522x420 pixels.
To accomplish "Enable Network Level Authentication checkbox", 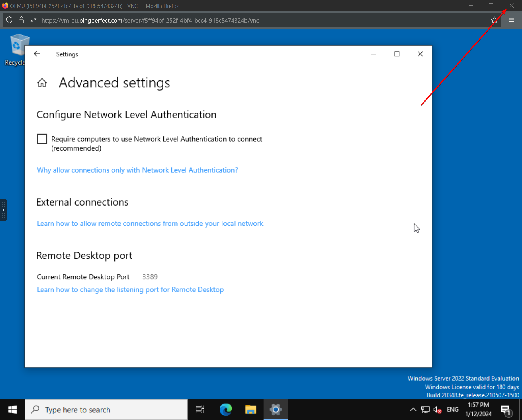I will point(42,139).
